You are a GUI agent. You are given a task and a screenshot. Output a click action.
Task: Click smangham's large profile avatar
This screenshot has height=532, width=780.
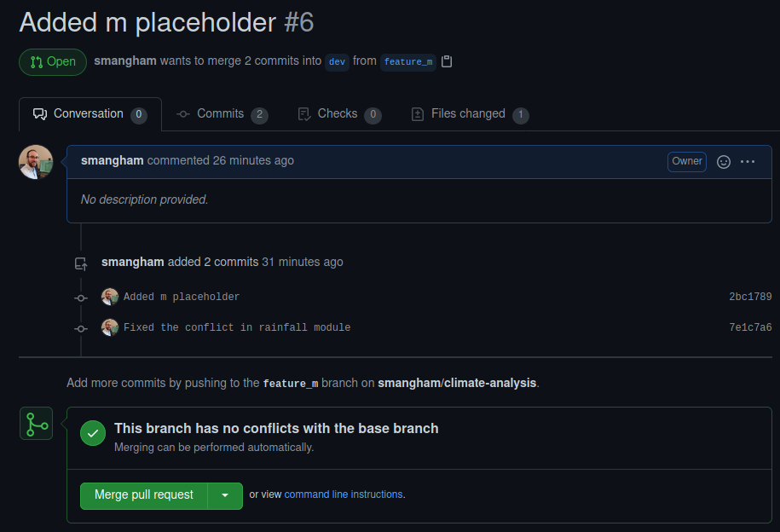click(x=36, y=162)
